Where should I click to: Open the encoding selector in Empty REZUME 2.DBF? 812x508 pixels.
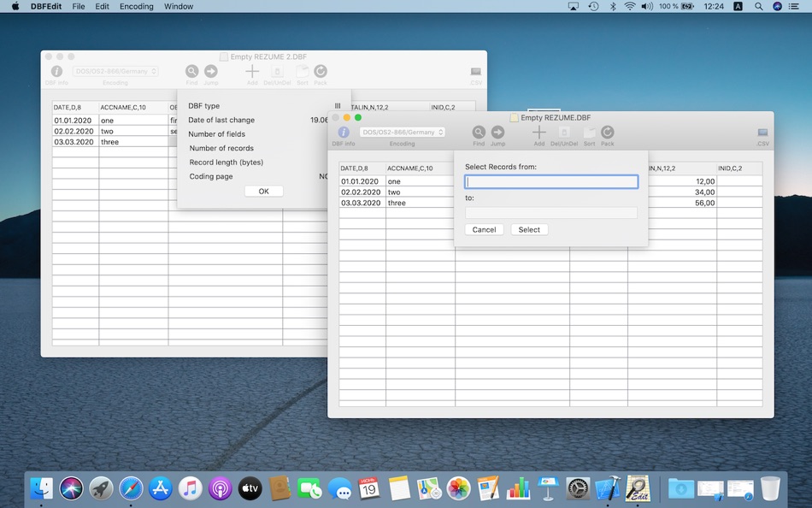(115, 71)
